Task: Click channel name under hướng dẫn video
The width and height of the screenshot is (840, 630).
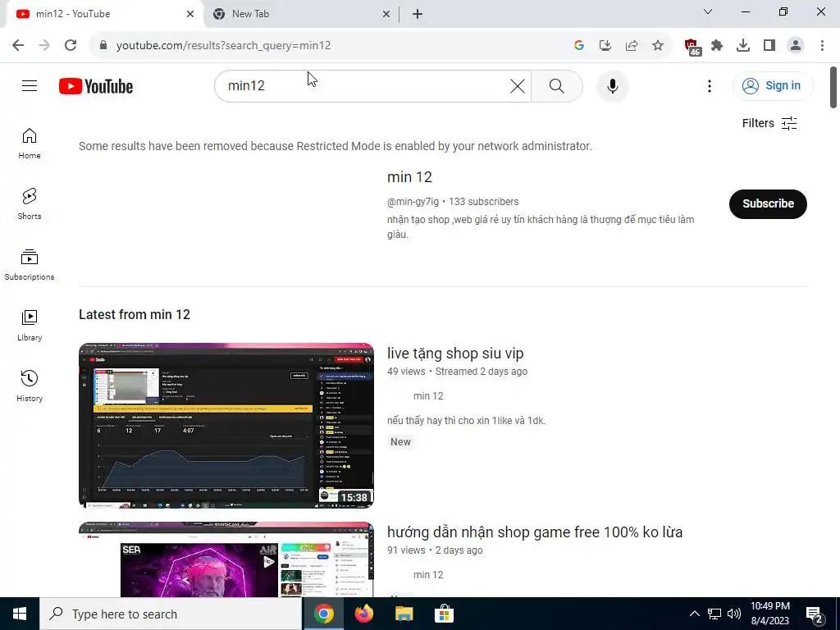Action: tap(428, 575)
